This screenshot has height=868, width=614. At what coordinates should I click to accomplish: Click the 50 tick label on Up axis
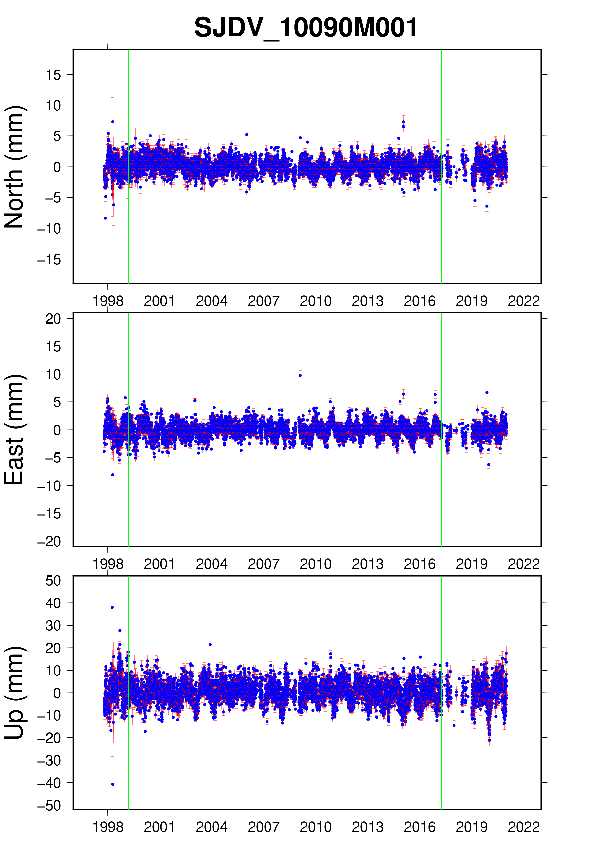coord(53,581)
